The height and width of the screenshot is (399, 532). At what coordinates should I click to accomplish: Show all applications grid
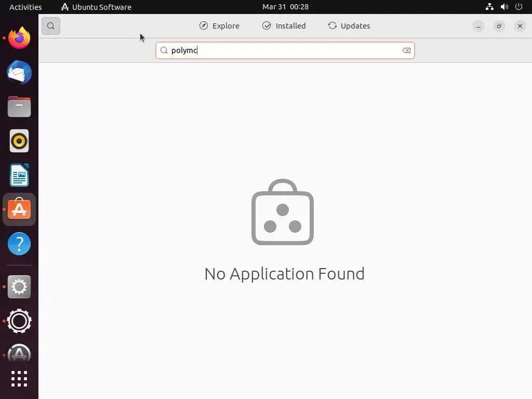point(19,379)
